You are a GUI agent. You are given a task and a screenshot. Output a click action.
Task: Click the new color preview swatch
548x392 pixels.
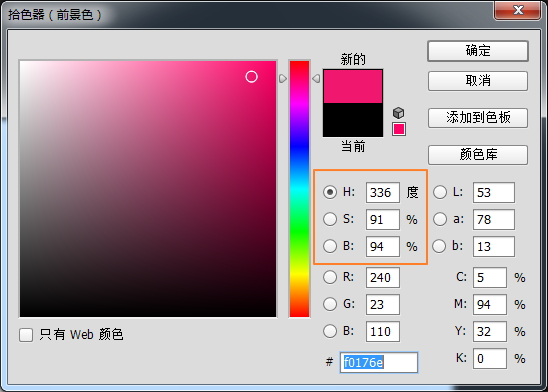coord(353,86)
